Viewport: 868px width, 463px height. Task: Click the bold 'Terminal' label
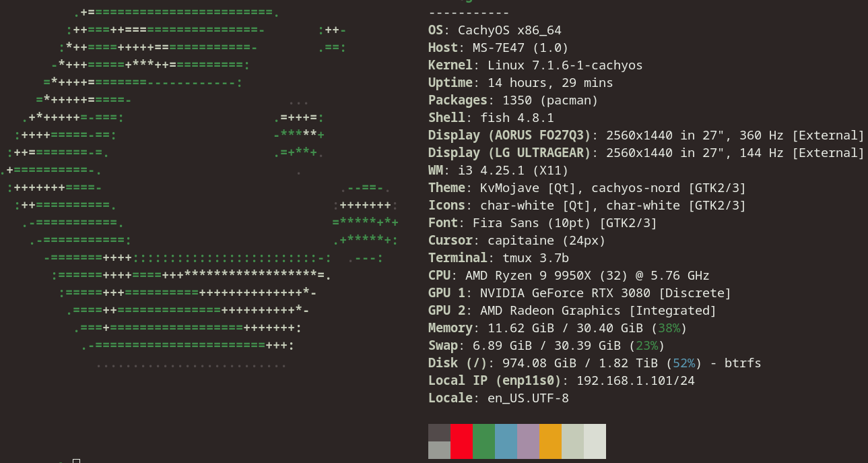point(458,258)
